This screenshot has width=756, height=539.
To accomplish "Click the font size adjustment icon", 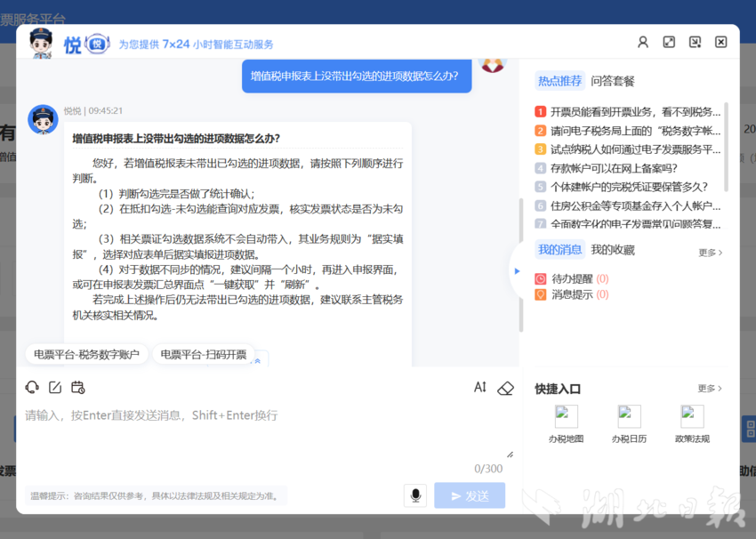I will pos(480,388).
